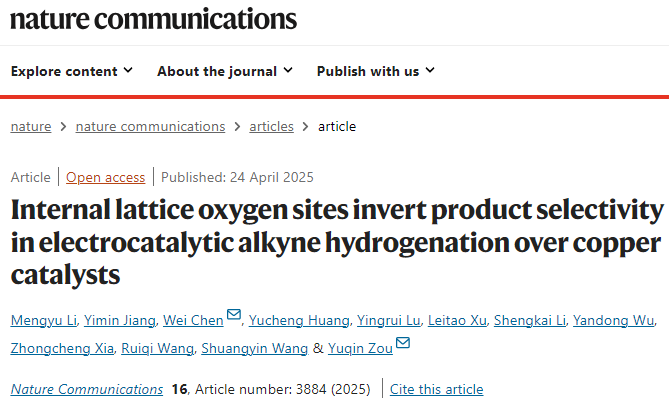This screenshot has width=669, height=404.
Task: Open the italic Nature Communications journal link
Action: (87, 389)
